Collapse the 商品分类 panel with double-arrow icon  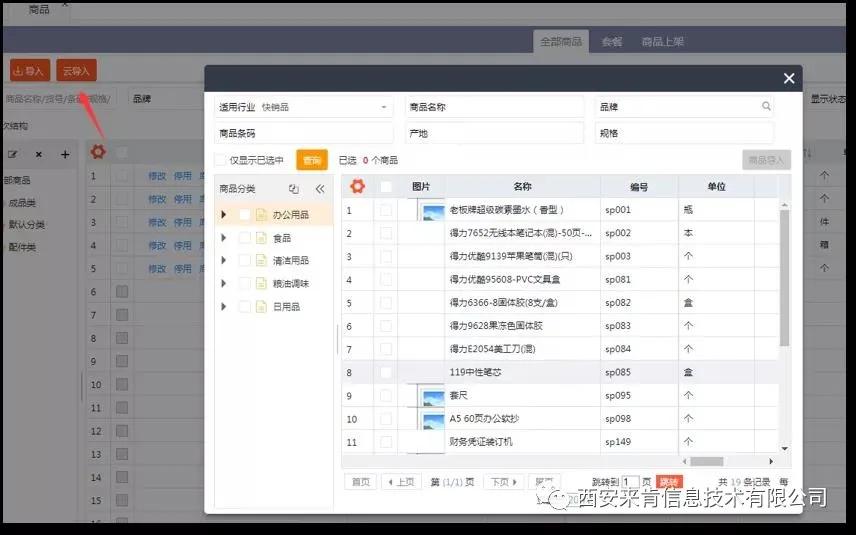(320, 188)
